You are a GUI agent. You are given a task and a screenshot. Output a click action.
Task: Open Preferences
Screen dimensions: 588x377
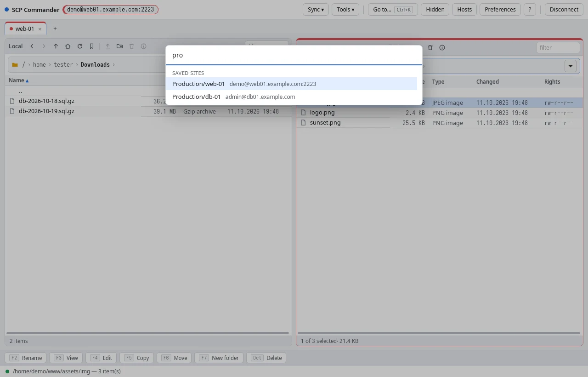point(500,9)
